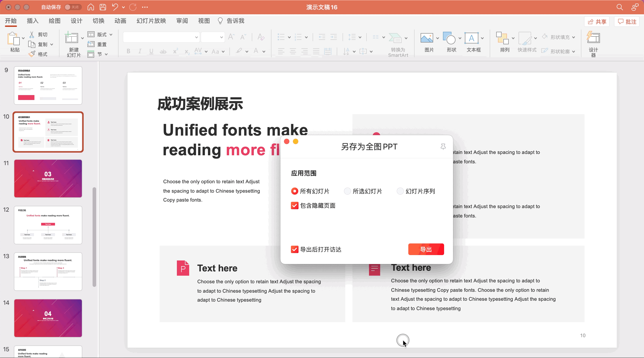Open the more options ellipsis in title bar
The width and height of the screenshot is (644, 358).
click(145, 7)
